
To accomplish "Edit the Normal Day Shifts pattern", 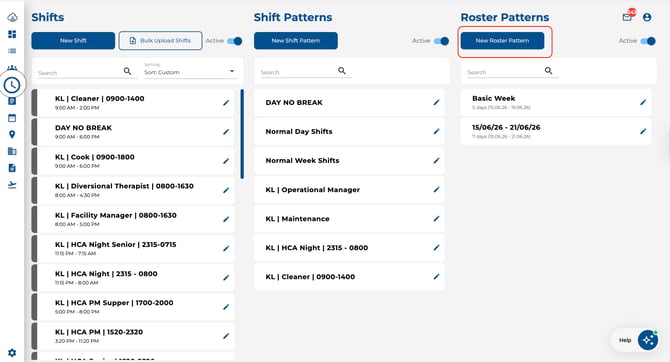I will pos(436,131).
